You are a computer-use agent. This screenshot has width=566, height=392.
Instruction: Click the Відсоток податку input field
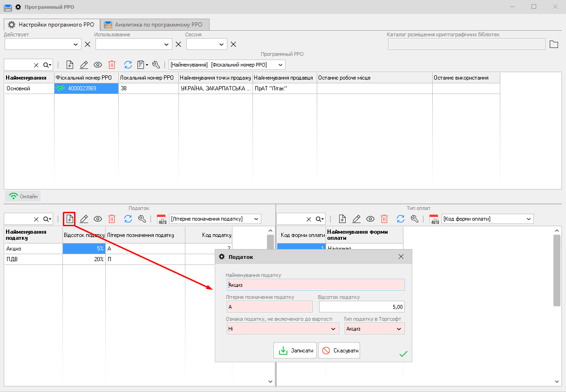361,307
